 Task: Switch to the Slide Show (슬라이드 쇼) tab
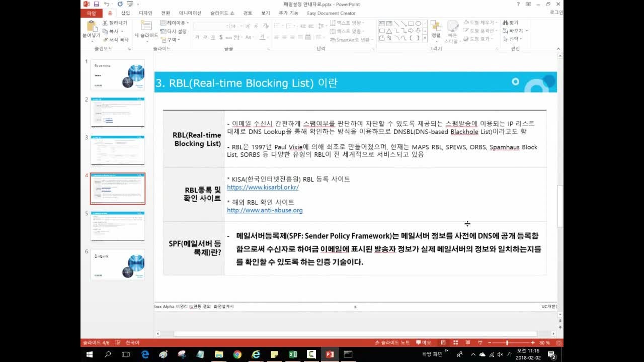pos(222,13)
